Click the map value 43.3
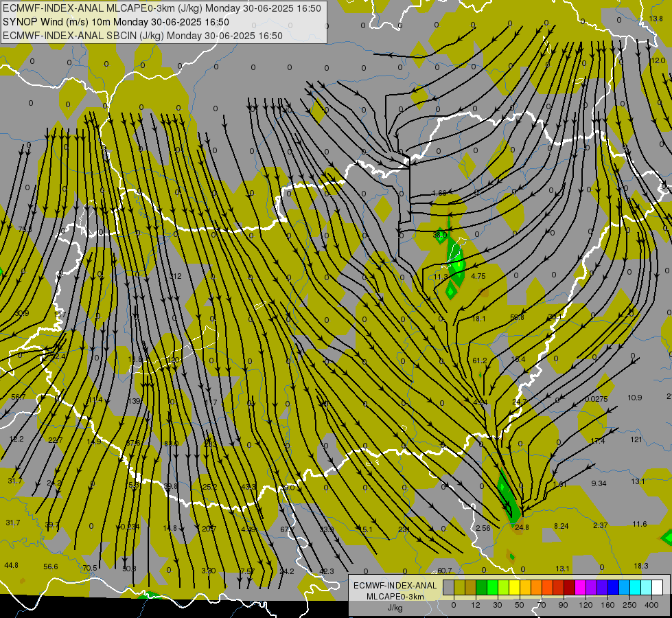The image size is (672, 618). pyautogui.click(x=248, y=488)
